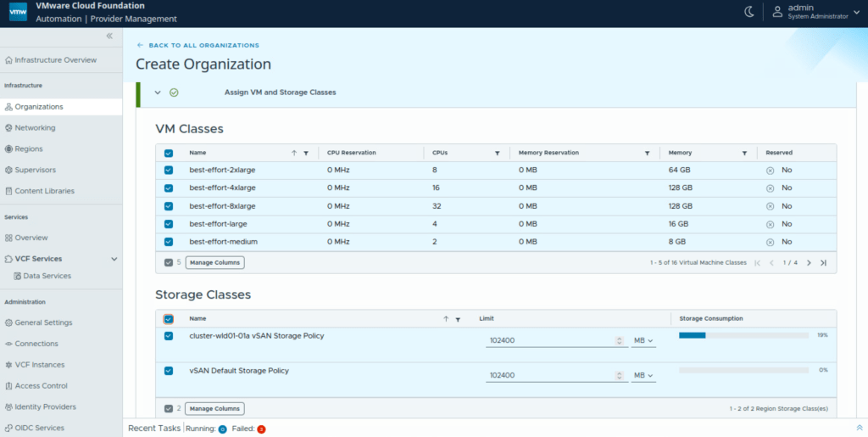The width and height of the screenshot is (868, 437).
Task: Uncheck best-effort-4xlarge VM class
Action: click(x=169, y=188)
